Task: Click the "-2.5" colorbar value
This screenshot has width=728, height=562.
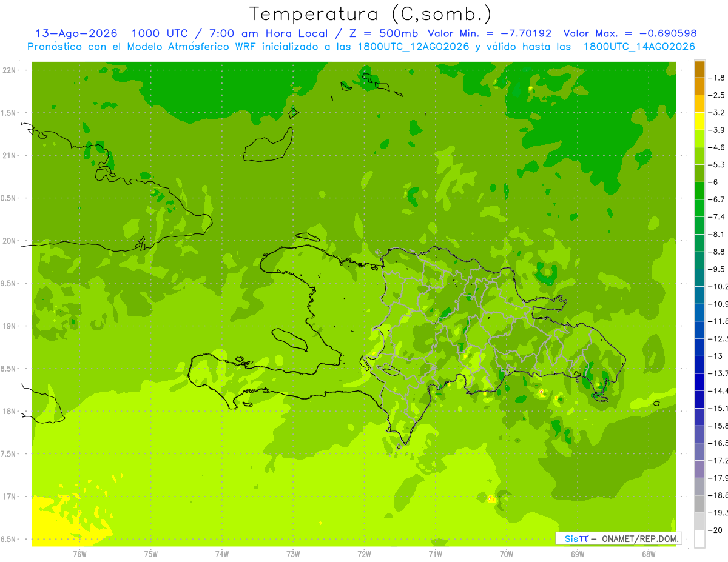Action: [716, 95]
